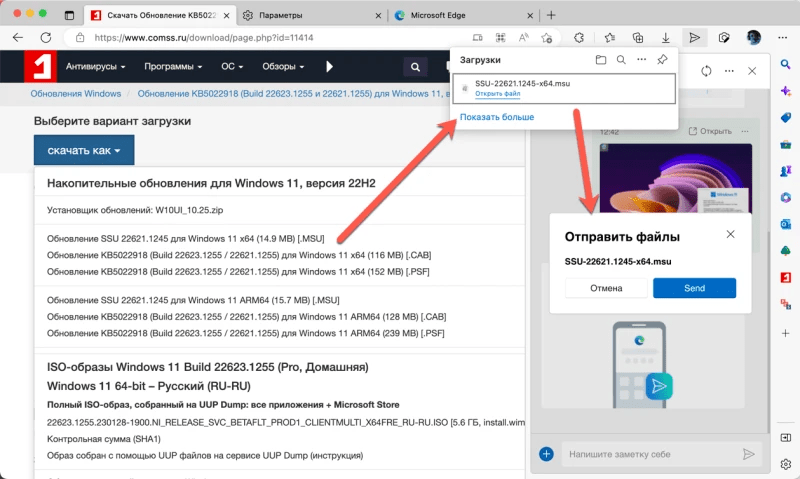The height and width of the screenshot is (479, 800).
Task: Refresh the Drop sidebar panel
Action: [706, 71]
